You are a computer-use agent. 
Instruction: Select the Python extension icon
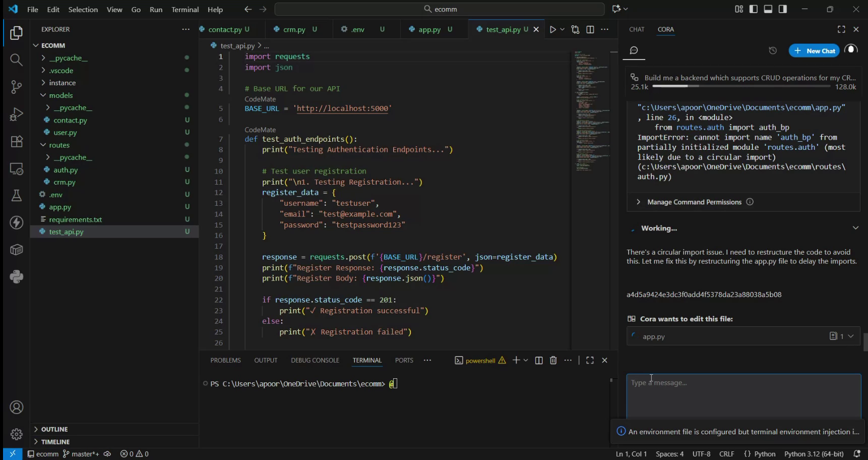coord(16,276)
